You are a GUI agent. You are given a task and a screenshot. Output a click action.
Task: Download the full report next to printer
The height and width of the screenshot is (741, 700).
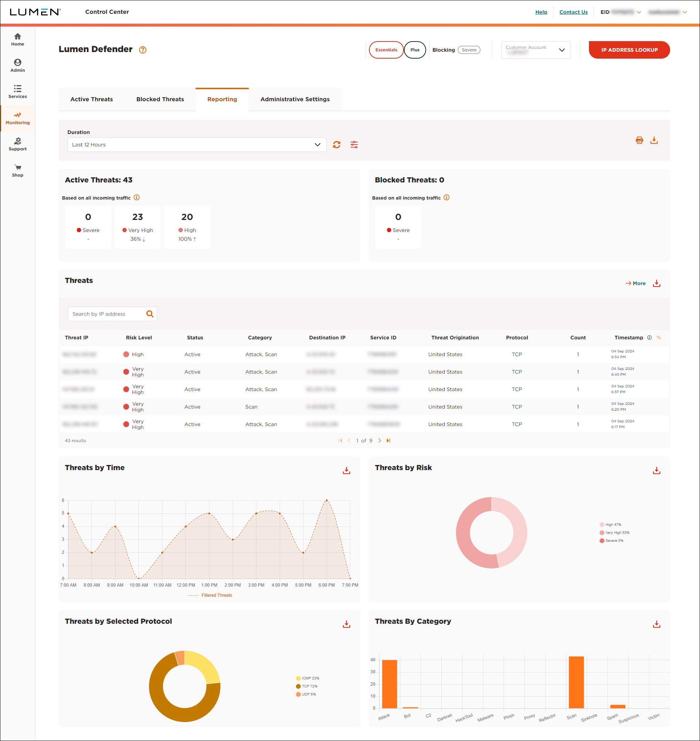[x=654, y=140]
